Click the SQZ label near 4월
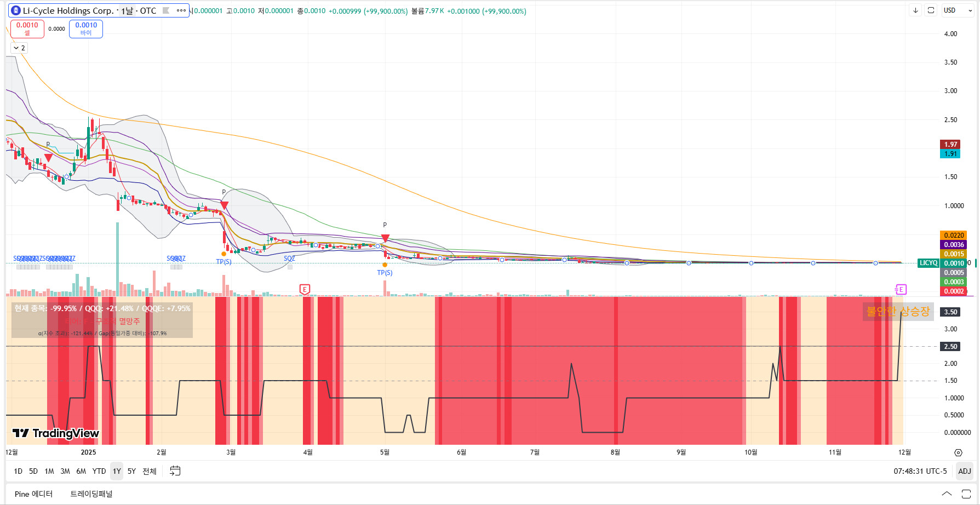The width and height of the screenshot is (980, 505). coord(289,259)
